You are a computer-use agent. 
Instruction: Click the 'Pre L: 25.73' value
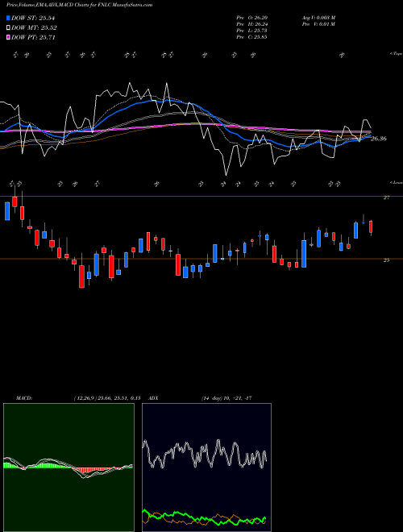pos(251,31)
